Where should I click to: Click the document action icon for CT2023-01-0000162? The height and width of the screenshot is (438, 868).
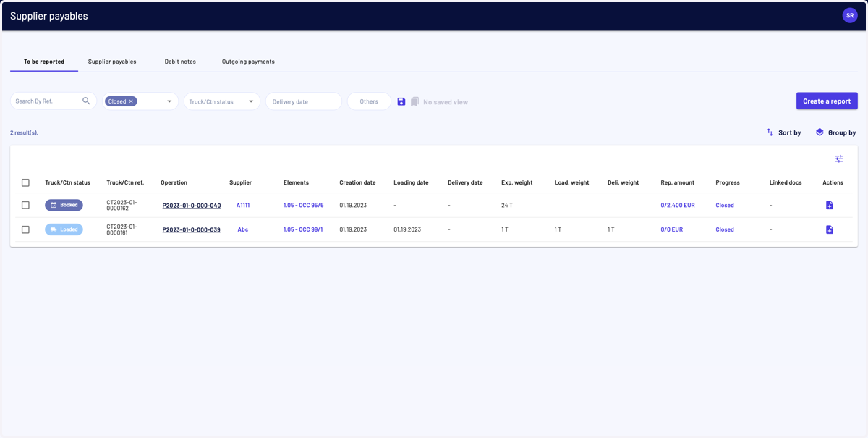[x=830, y=205]
